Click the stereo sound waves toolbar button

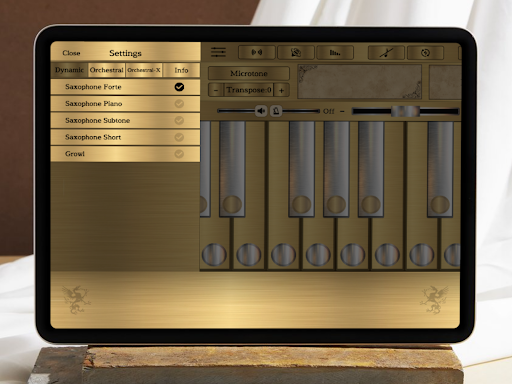click(x=257, y=53)
